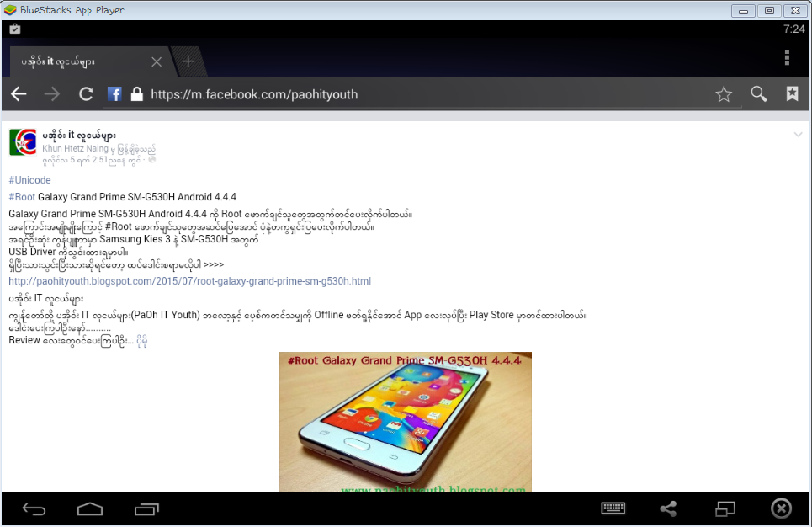Image resolution: width=812 pixels, height=527 pixels.
Task: Open the page name link in post header
Action: coord(79,136)
